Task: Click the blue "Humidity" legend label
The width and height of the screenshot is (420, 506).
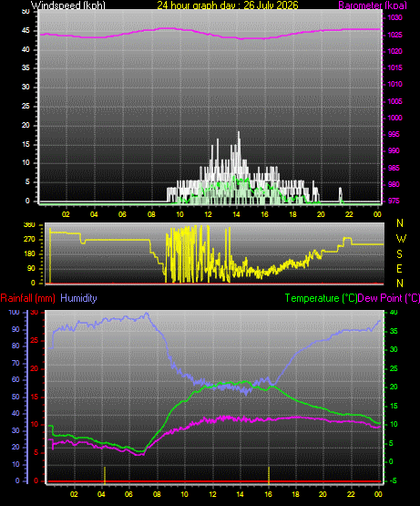Action: [x=78, y=298]
